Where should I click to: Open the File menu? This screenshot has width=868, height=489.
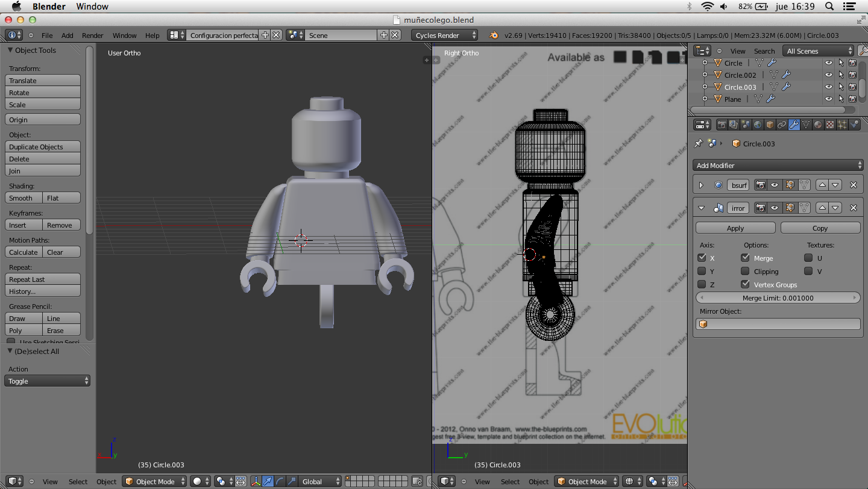47,36
